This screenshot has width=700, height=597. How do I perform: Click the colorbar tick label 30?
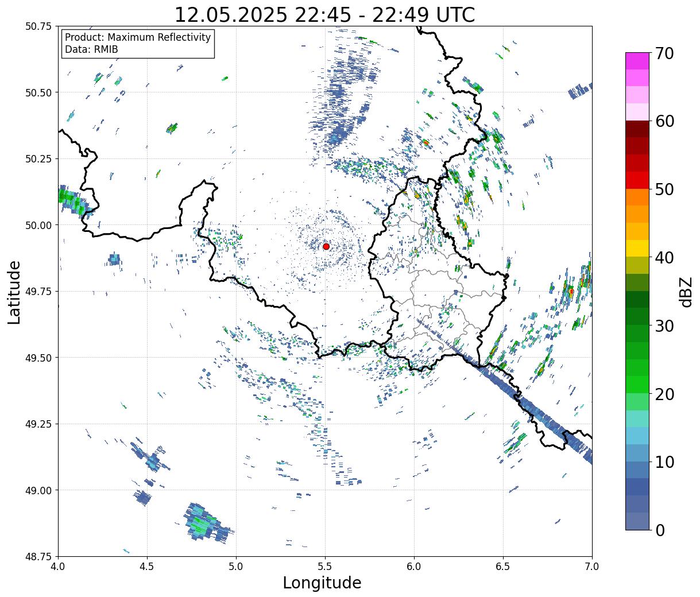pyautogui.click(x=664, y=326)
